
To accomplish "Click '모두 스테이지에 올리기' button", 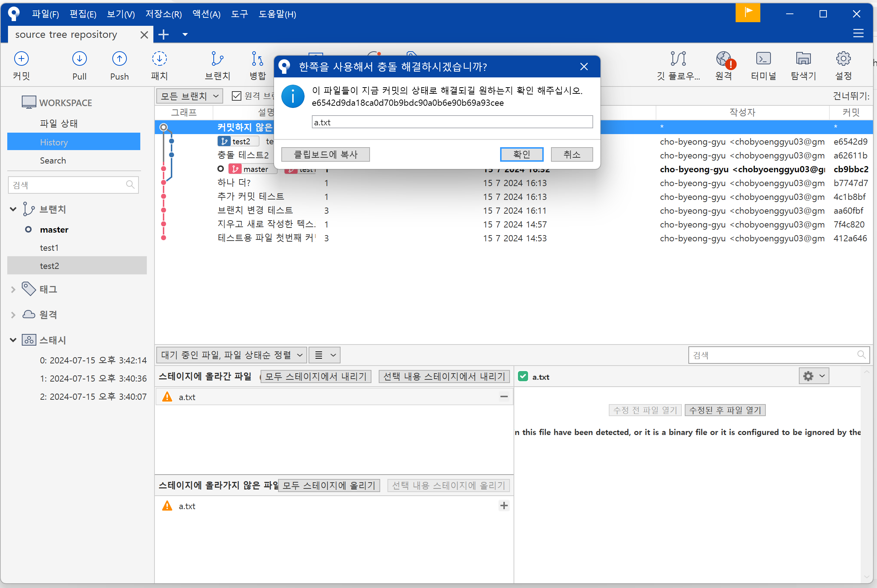I will pos(329,485).
